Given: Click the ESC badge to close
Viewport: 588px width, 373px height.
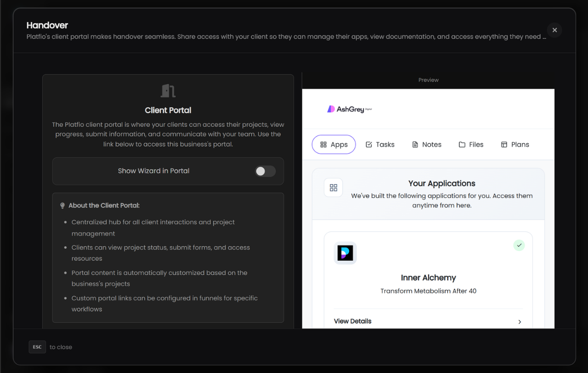Looking at the screenshot, I should tap(37, 347).
